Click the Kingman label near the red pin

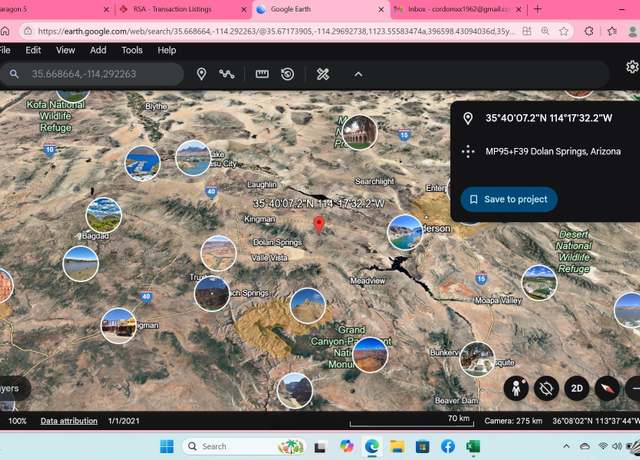point(260,219)
